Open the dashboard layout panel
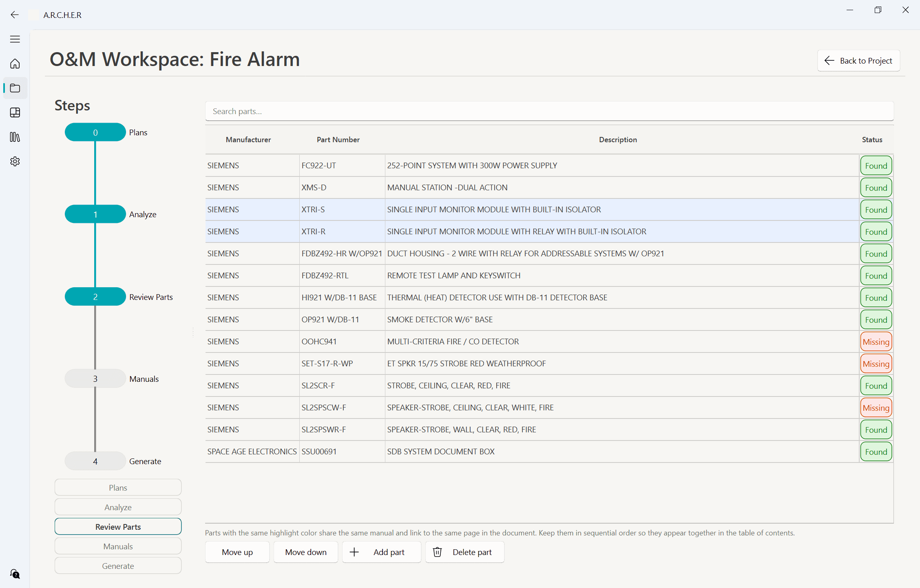This screenshot has height=588, width=920. coord(15,112)
